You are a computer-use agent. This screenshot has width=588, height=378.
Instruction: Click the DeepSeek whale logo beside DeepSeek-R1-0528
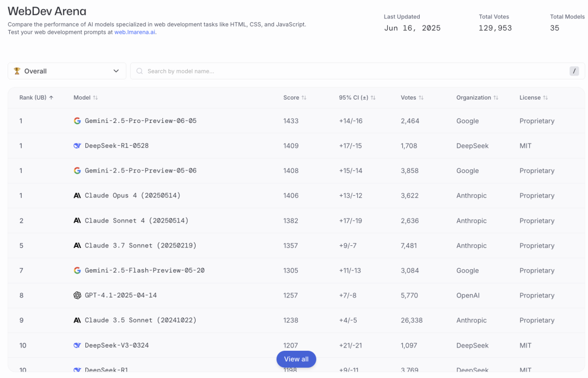(x=77, y=146)
